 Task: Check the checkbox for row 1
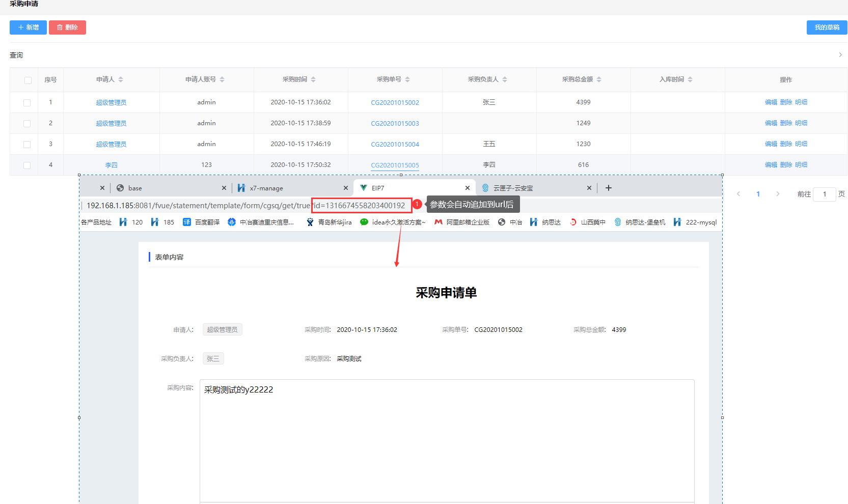point(27,103)
